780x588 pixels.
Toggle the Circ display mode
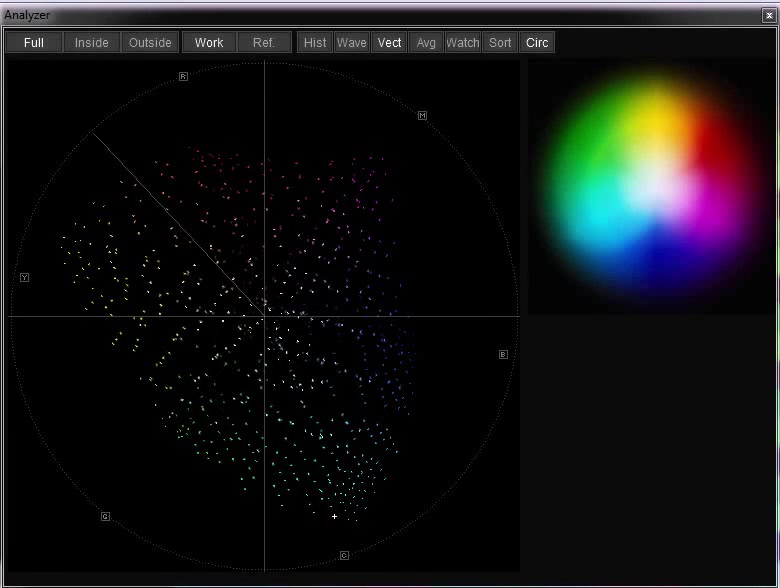click(537, 43)
